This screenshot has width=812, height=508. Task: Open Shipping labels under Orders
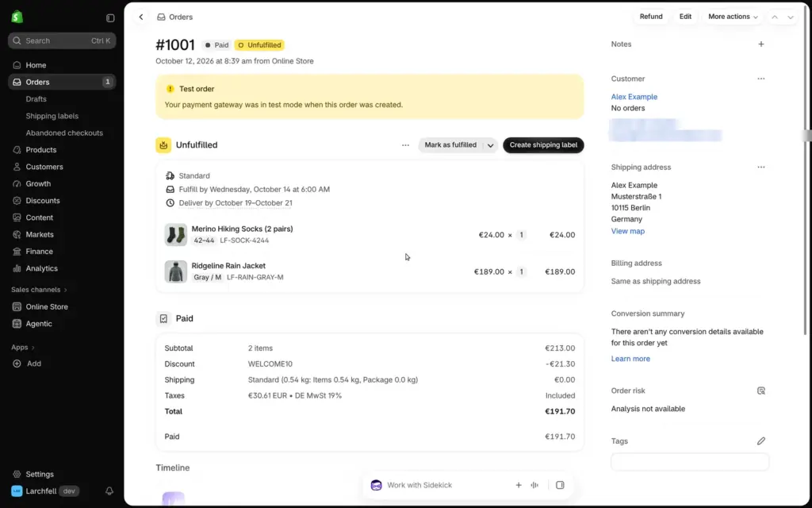[x=52, y=116]
